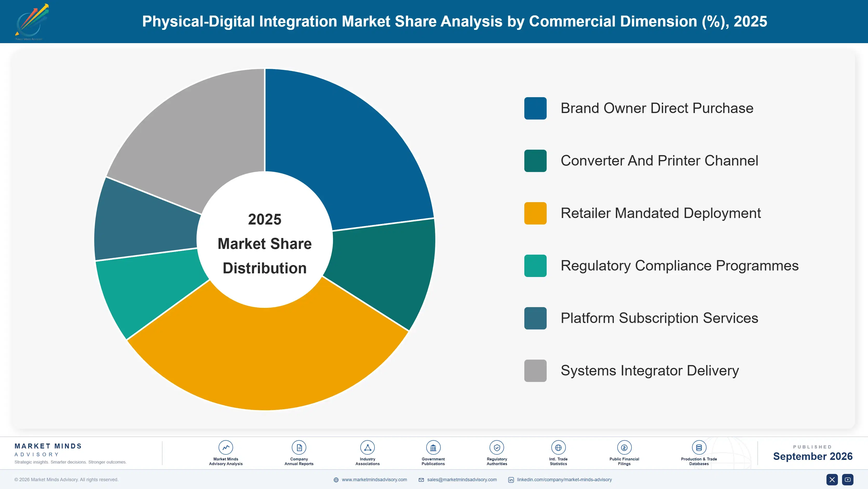Click the Retailer Mandated Deployment orange swatch
The image size is (868, 489).
tap(535, 213)
